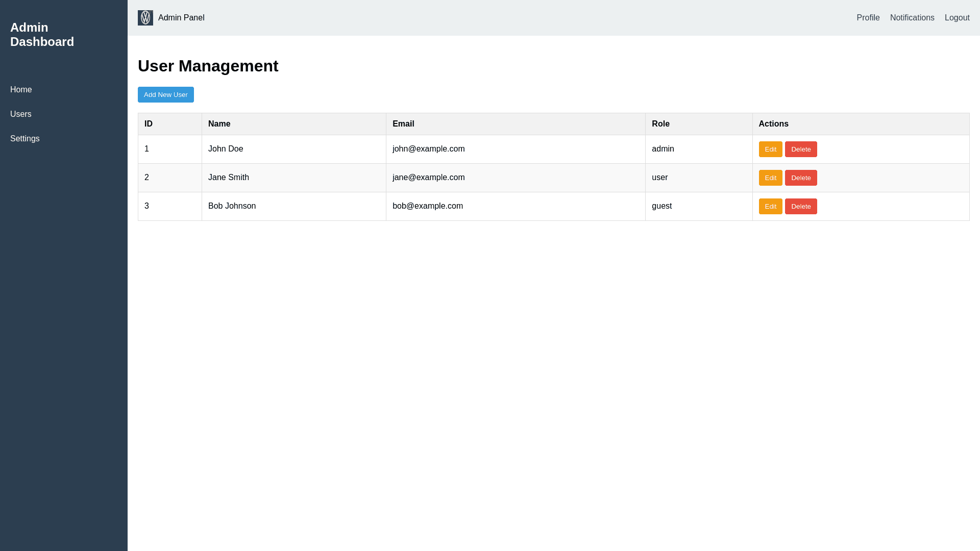Go to Users in the sidebar
Screen dimensions: 980x551
point(21,114)
